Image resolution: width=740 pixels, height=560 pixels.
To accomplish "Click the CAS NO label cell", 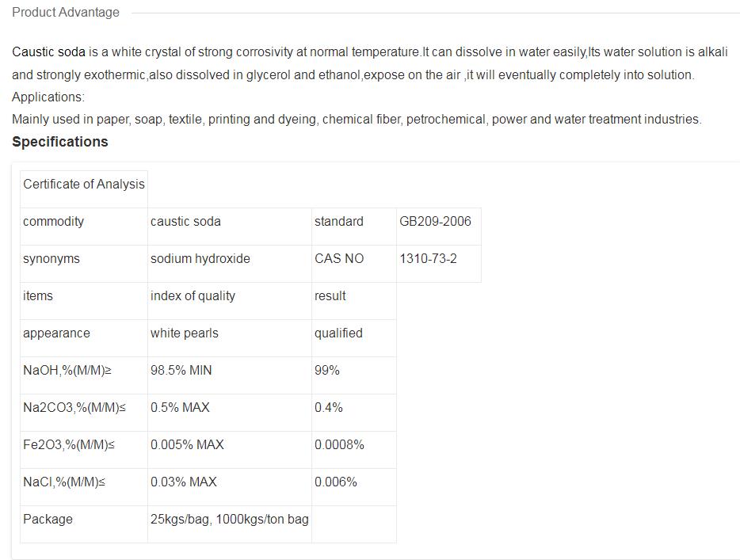I will point(339,259).
